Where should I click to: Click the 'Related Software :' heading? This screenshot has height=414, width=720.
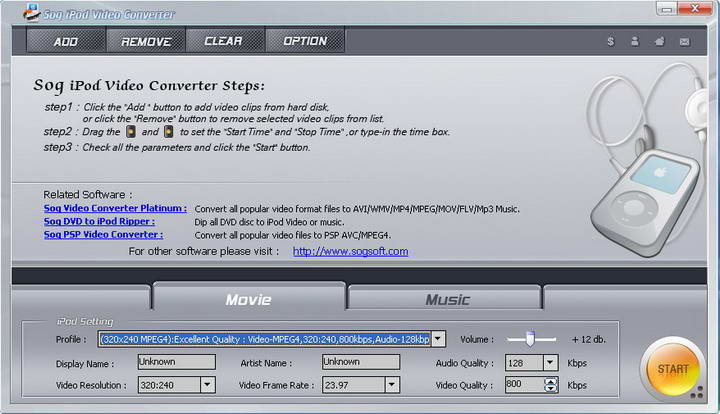coord(88,195)
